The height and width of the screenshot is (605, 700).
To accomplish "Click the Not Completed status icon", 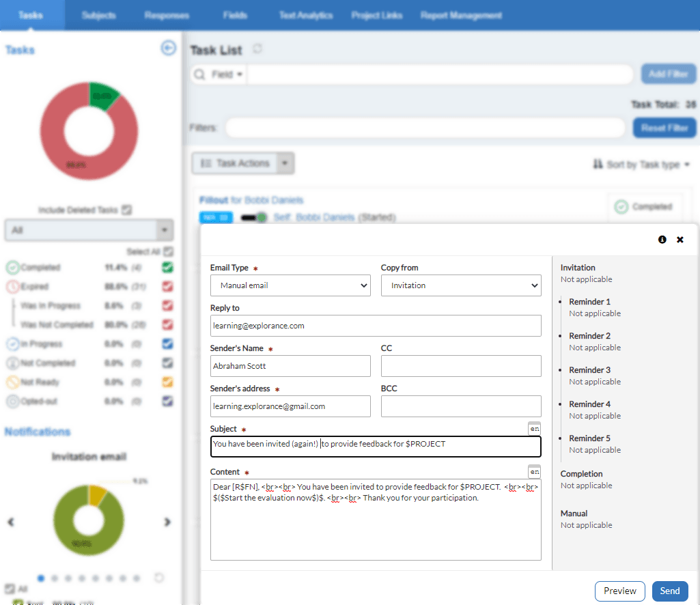I will click(x=12, y=363).
